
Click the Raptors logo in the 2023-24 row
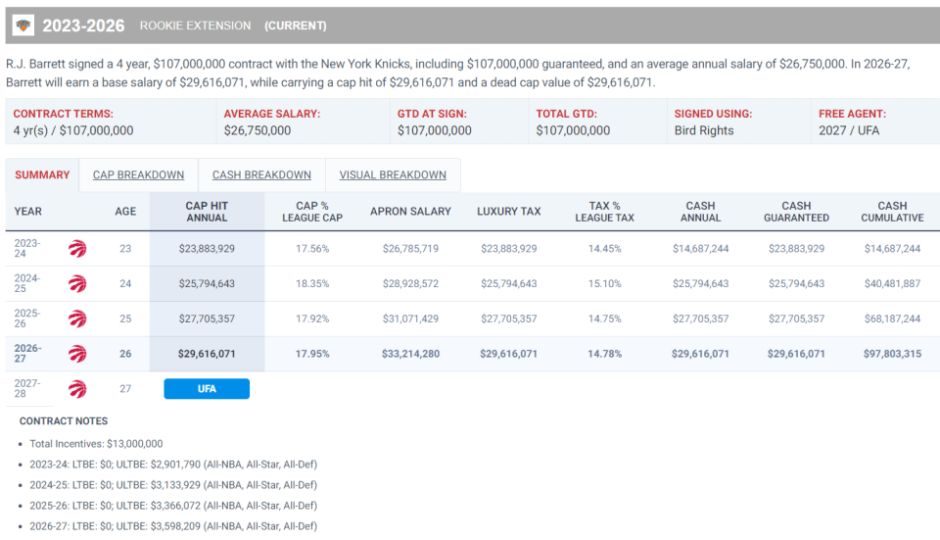click(77, 248)
